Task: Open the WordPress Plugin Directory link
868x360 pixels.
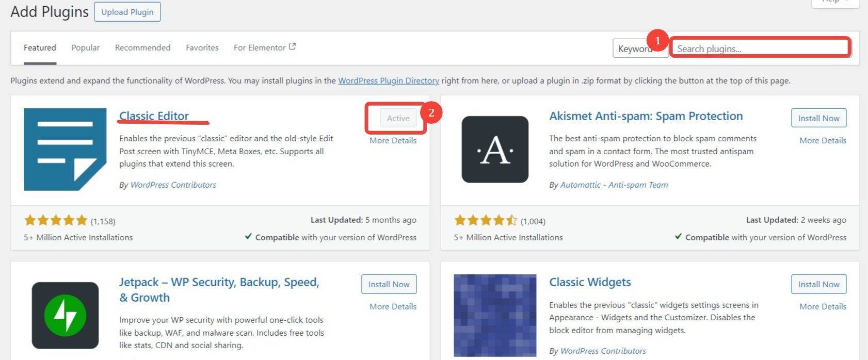Action: [x=389, y=80]
